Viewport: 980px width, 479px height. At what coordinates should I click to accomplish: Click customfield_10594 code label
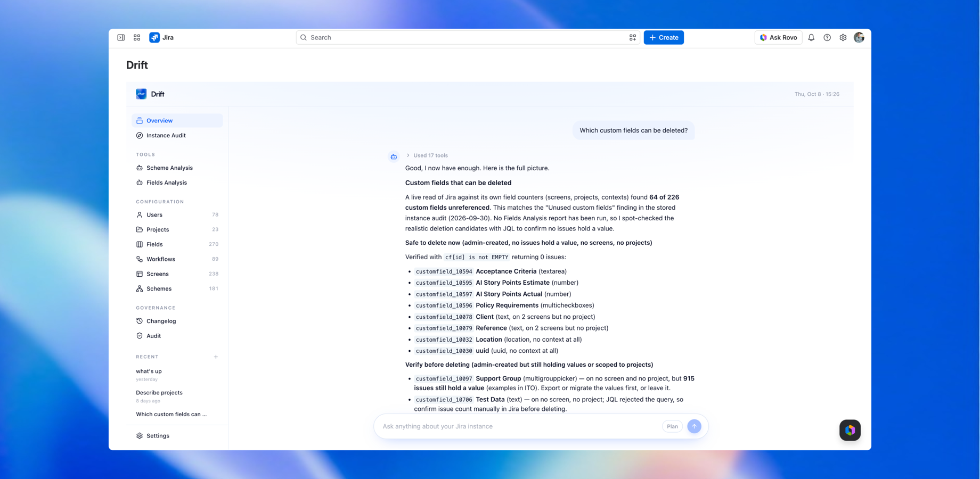444,271
